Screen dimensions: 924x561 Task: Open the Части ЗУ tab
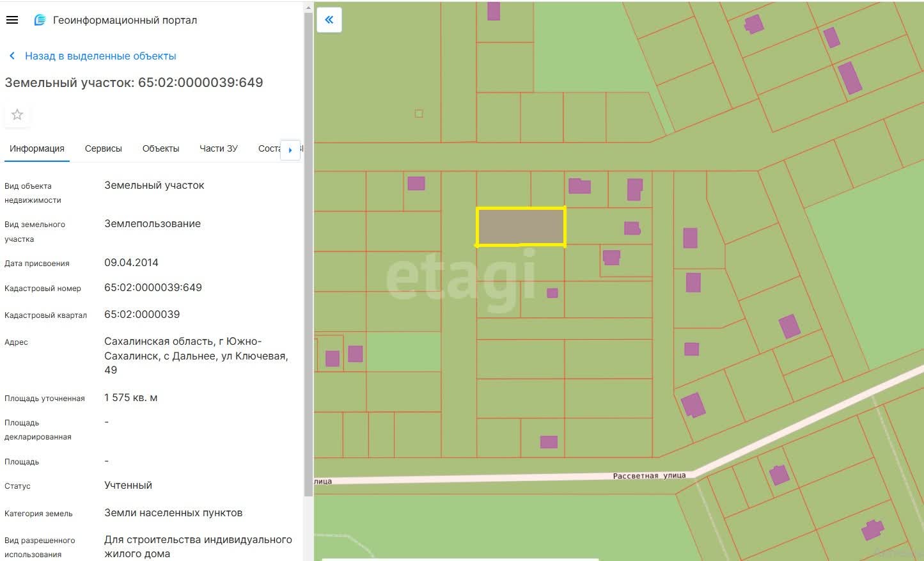pyautogui.click(x=218, y=148)
